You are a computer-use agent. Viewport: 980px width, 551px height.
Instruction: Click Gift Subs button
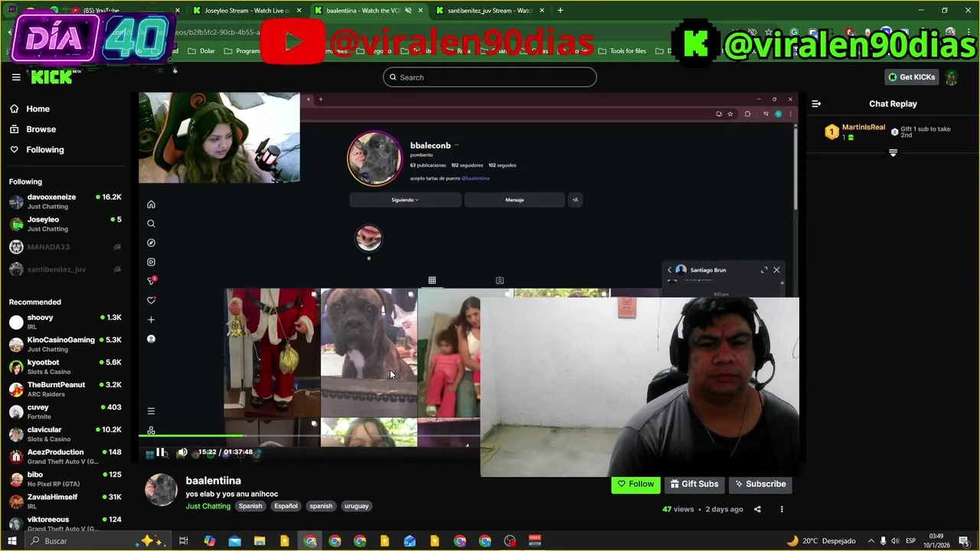click(x=694, y=484)
